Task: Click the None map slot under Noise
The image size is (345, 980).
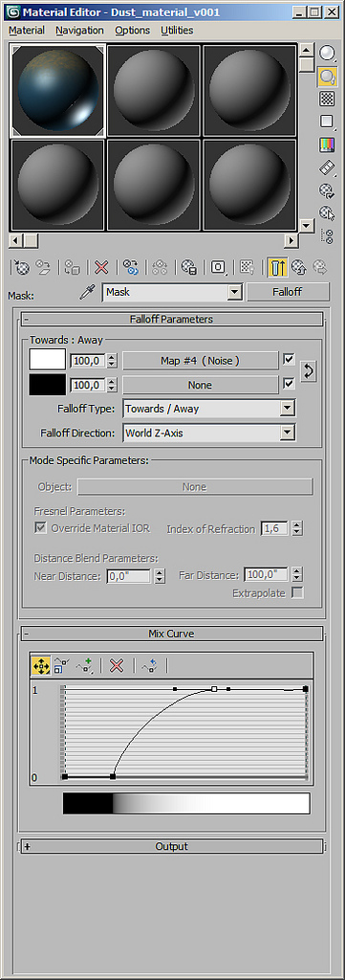Action: tap(201, 385)
